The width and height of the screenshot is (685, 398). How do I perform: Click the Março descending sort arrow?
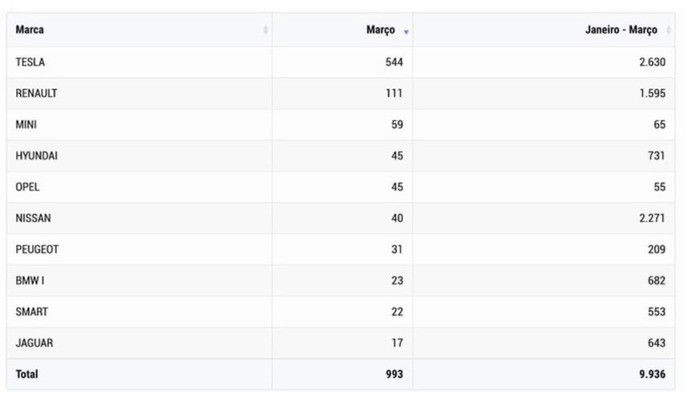click(406, 32)
